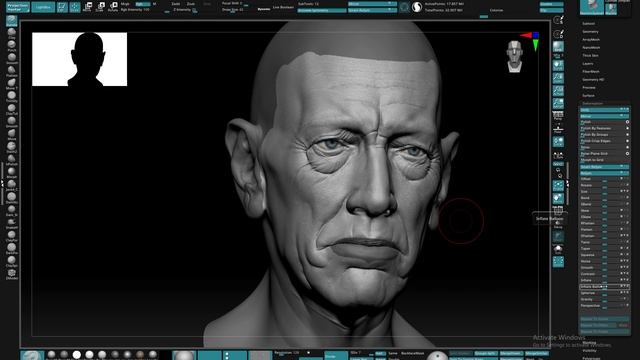This screenshot has width=640, height=360.
Task: Adjust the Inflate Balloon slider
Action: (604, 287)
